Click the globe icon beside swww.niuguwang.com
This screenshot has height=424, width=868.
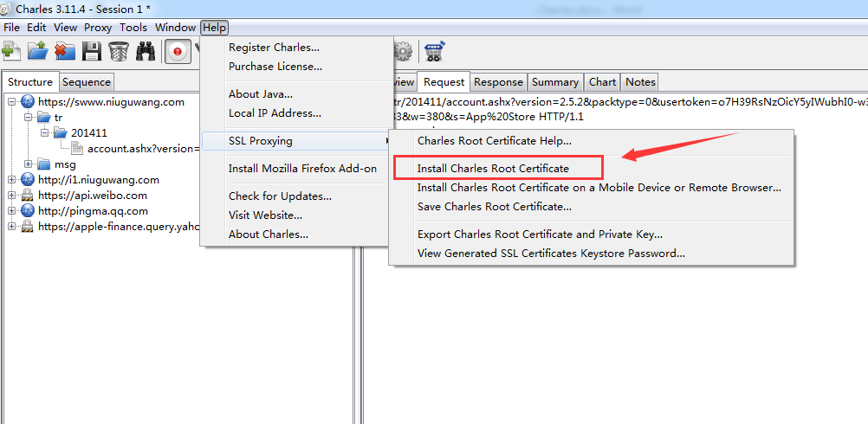click(27, 102)
